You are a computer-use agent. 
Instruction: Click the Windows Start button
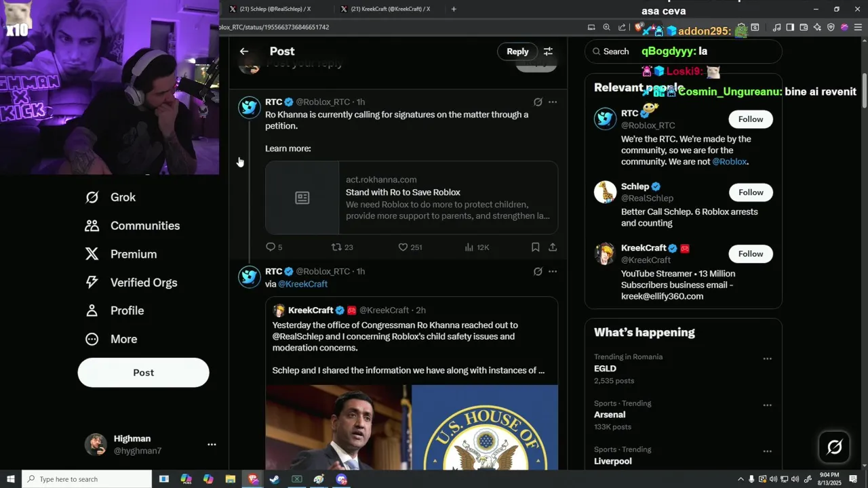point(11,479)
